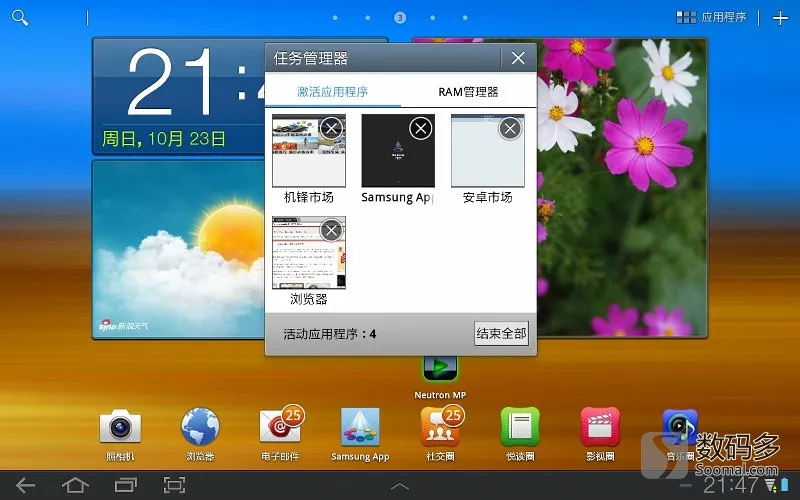Open the 机锋市场 app thumbnail
The width and height of the screenshot is (800, 500).
[309, 151]
